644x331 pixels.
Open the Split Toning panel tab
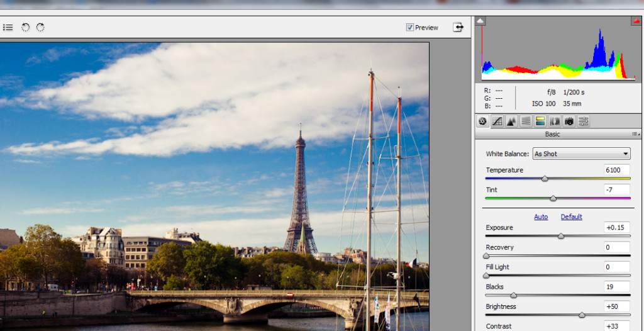[540, 121]
